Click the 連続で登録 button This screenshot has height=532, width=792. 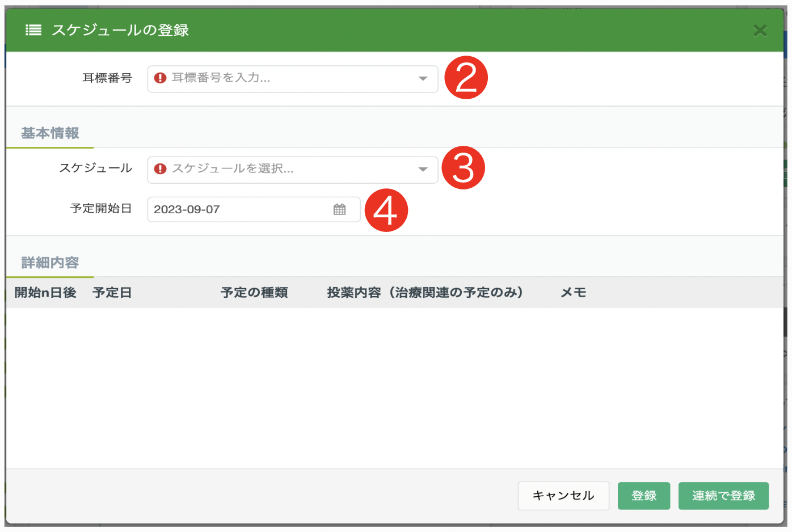pos(723,496)
